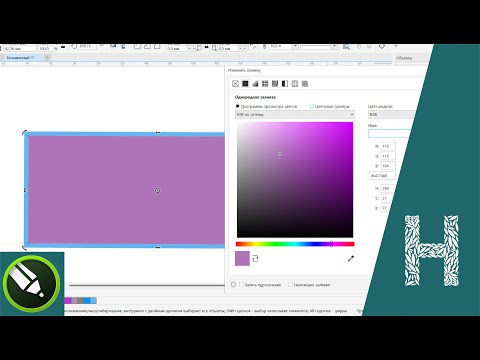Click the rectangle's top middle handle
The width and height of the screenshot is (480, 360).
tap(158, 133)
